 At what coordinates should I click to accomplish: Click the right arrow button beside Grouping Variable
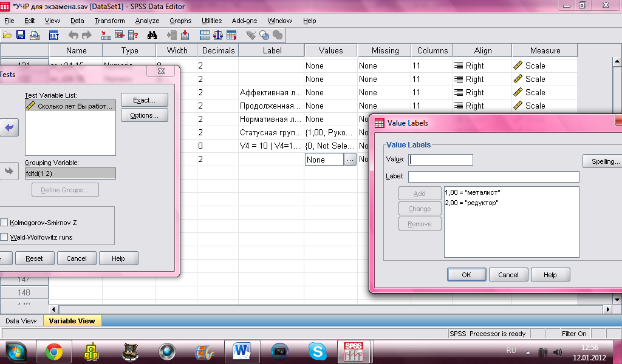click(x=9, y=171)
